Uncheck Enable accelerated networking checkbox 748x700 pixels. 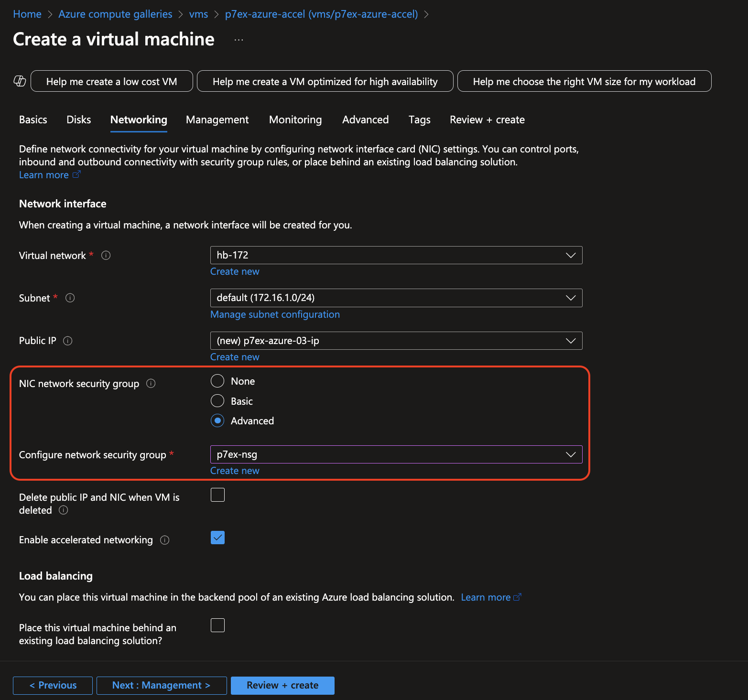217,538
